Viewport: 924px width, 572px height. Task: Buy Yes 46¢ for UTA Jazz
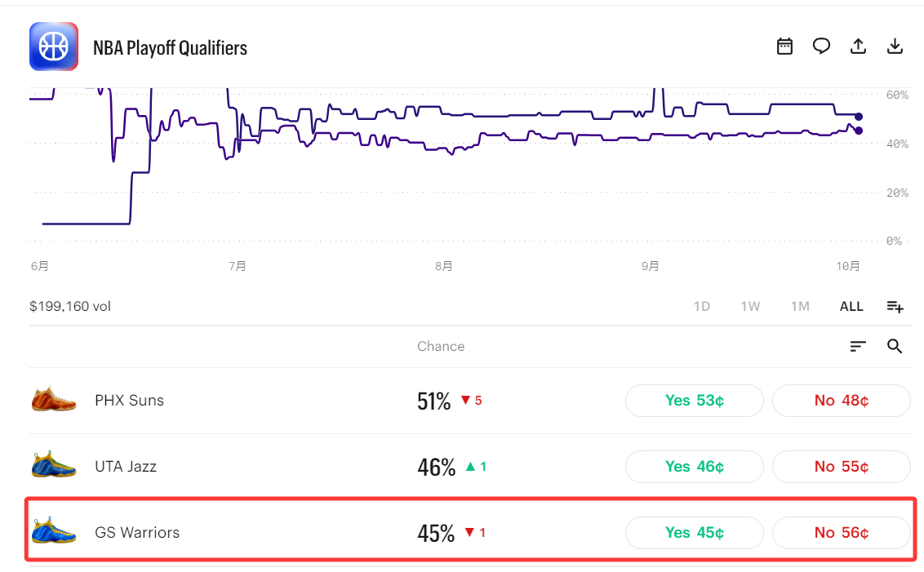click(694, 467)
